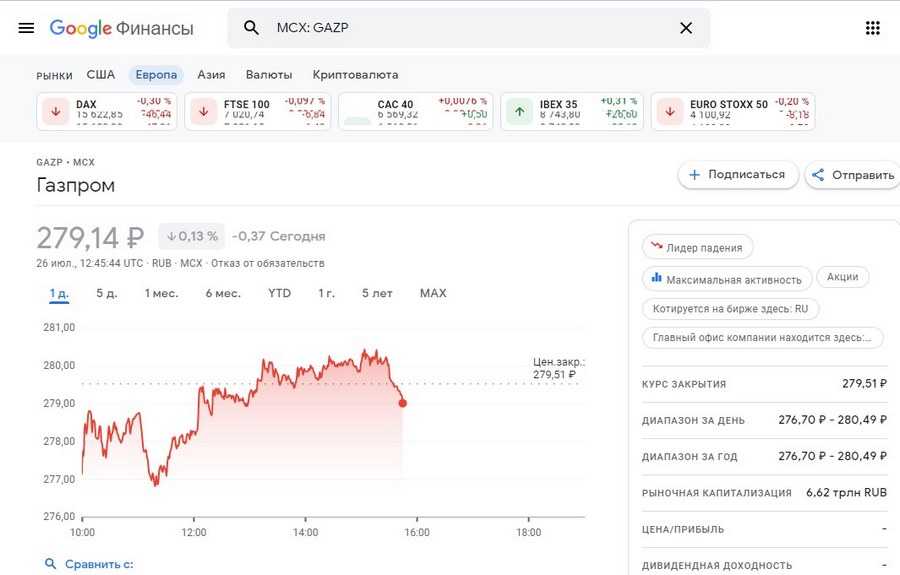Image resolution: width=900 pixels, height=575 pixels.
Task: Click the Отказ от обязательств link
Action: (267, 263)
